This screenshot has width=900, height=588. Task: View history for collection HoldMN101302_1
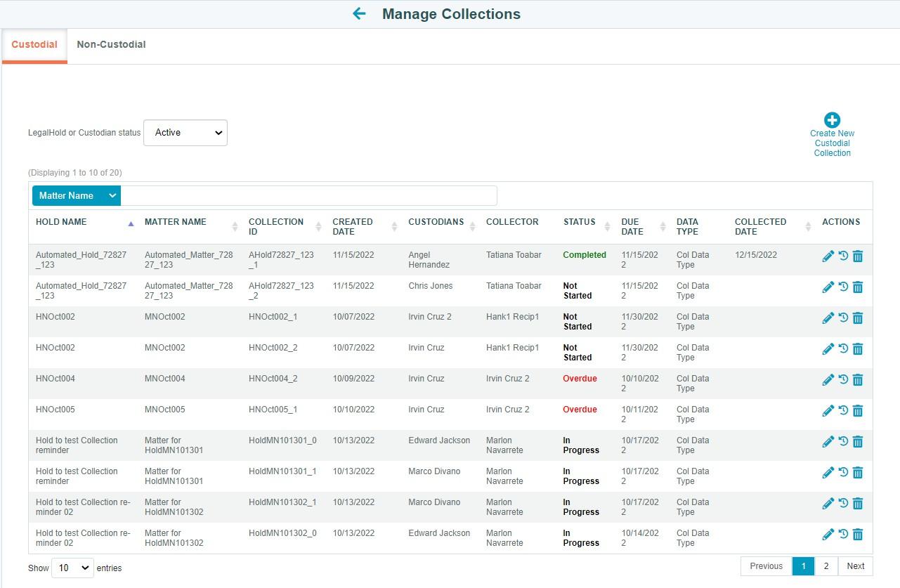(843, 504)
